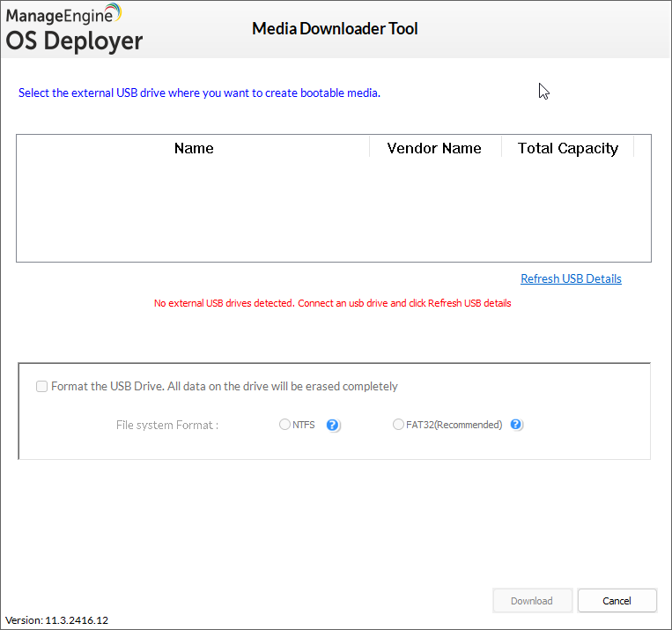Screen dimensions: 672x630
Task: Click the Total Capacity column header
Action: 568,148
